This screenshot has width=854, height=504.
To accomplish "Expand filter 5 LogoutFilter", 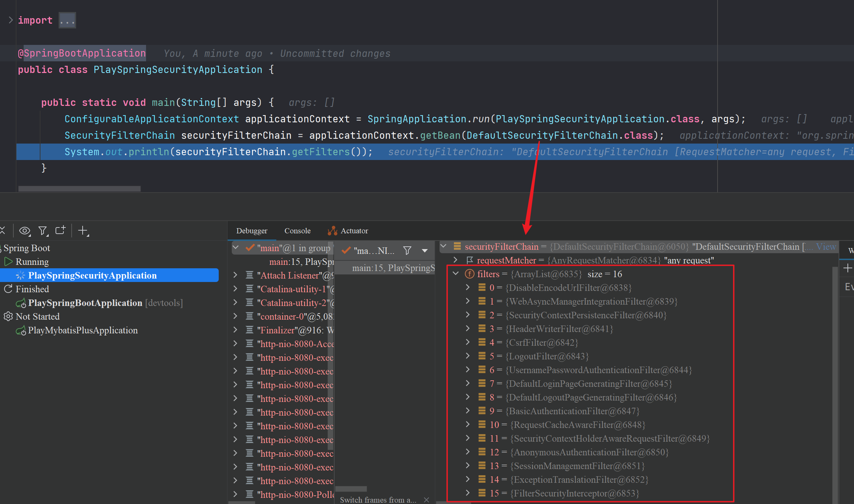I will pyautogui.click(x=468, y=356).
